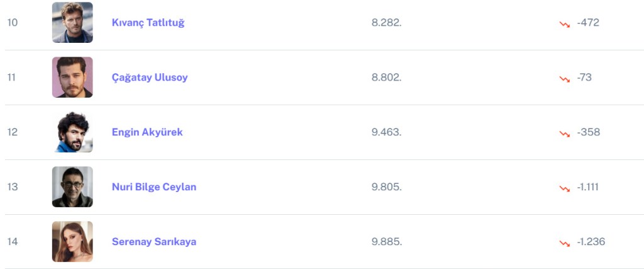This screenshot has height=269, width=644.
Task: Open the Kıvanç Tatlıtuğ name link
Action: click(148, 23)
